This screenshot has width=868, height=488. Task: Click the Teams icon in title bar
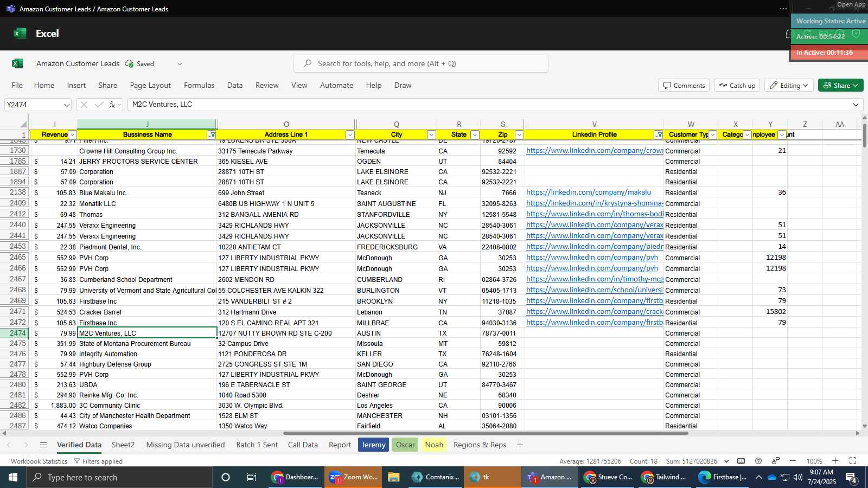tap(10, 9)
